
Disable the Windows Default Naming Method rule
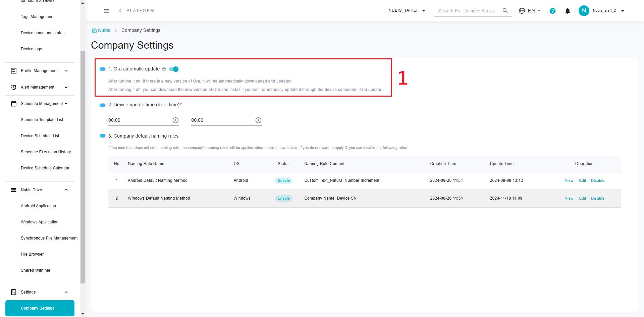598,198
